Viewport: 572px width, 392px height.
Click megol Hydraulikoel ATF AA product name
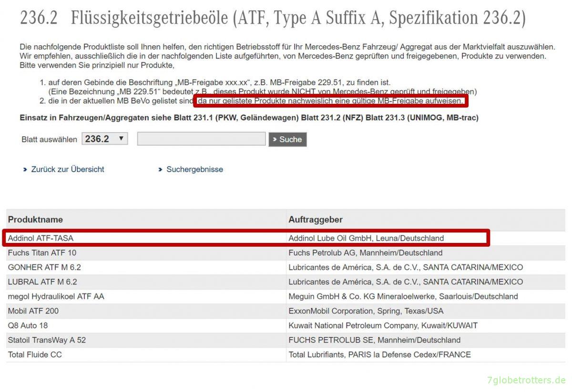click(56, 296)
